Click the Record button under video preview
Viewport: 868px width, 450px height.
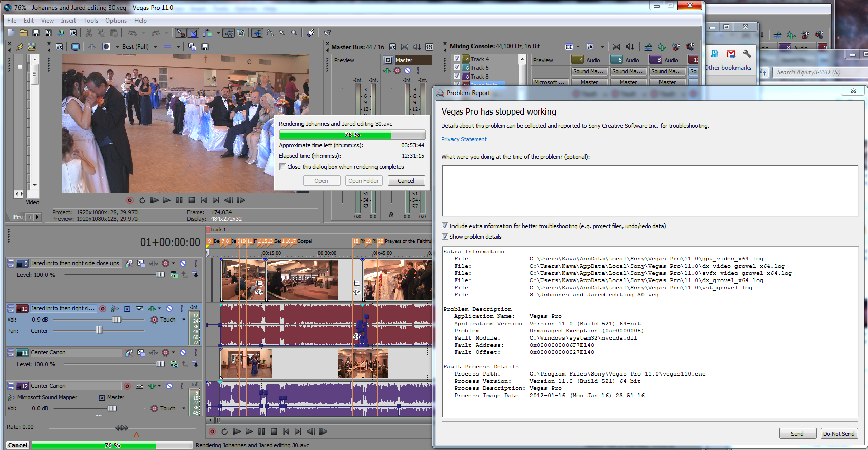[x=130, y=200]
